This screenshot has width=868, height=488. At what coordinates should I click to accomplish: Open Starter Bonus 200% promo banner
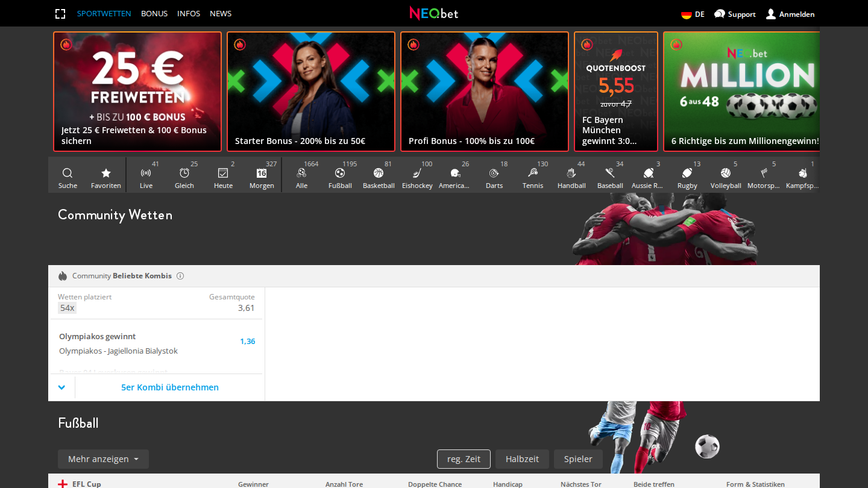click(x=311, y=92)
